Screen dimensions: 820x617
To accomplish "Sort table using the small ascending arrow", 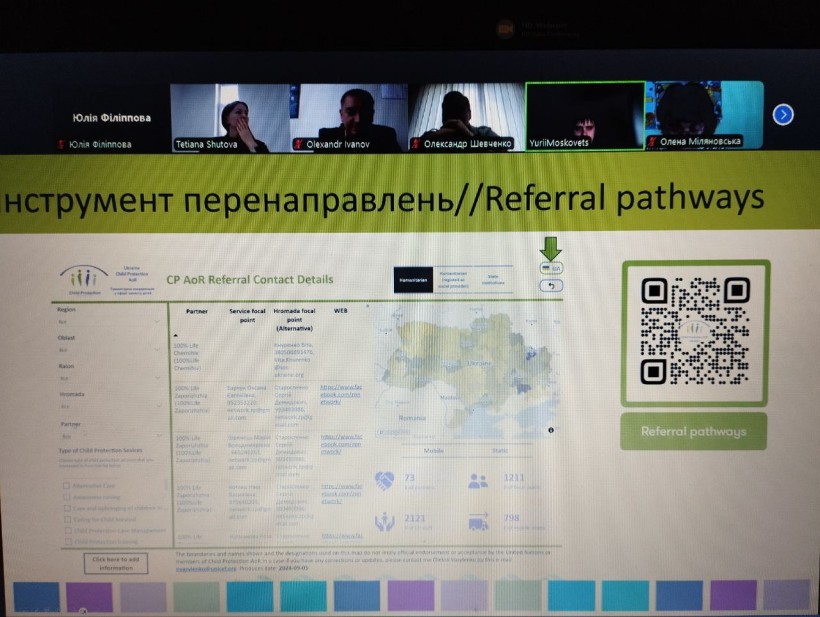I will 176,335.
